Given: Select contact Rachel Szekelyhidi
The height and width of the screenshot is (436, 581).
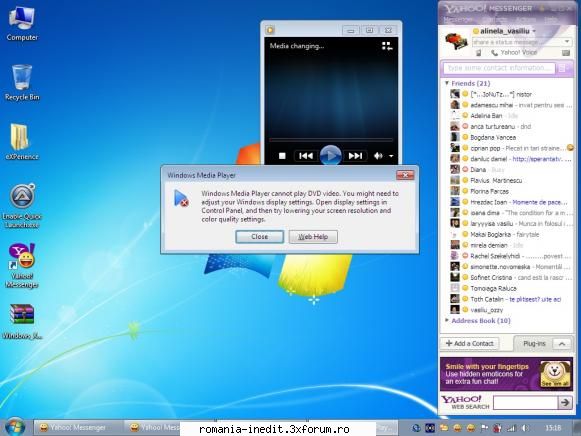Looking at the screenshot, I should pyautogui.click(x=510, y=256).
